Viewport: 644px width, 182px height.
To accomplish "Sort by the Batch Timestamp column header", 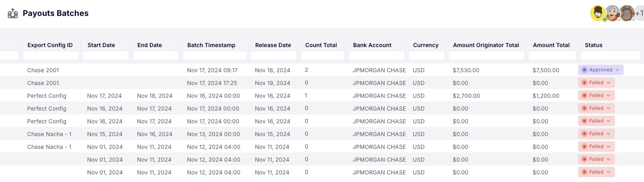I will point(211,45).
